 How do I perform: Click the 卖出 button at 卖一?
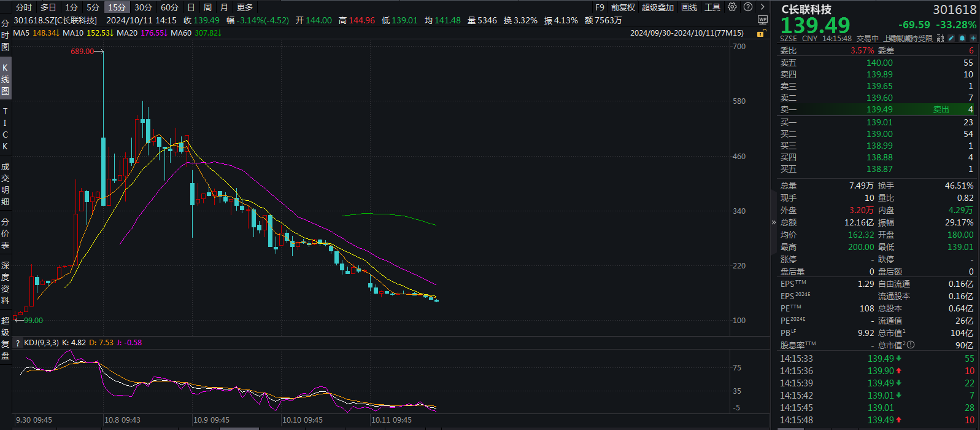pyautogui.click(x=941, y=109)
